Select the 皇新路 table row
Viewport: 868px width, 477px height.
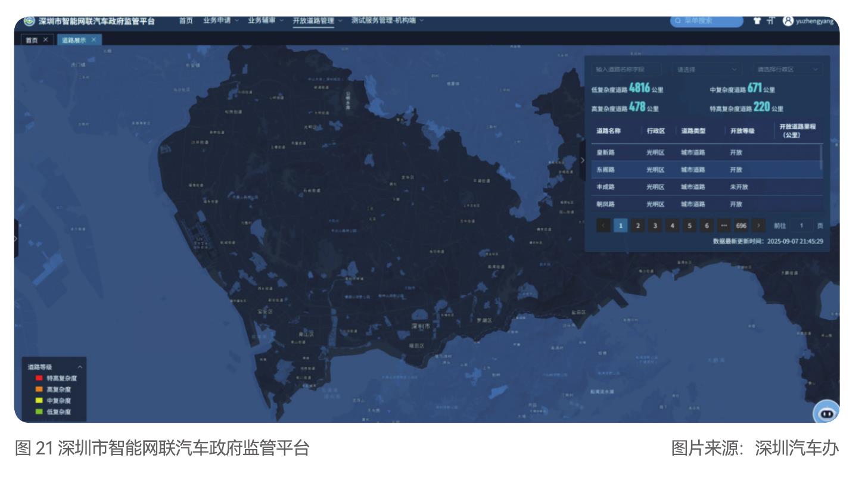pyautogui.click(x=706, y=152)
